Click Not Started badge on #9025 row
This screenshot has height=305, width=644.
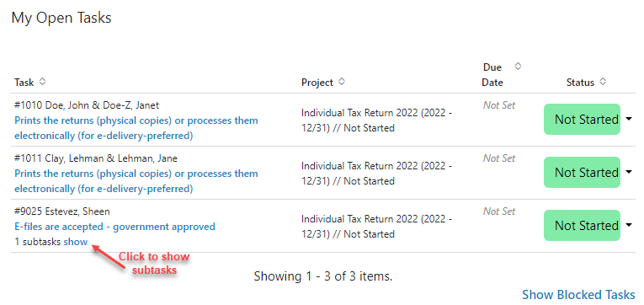pyautogui.click(x=582, y=225)
